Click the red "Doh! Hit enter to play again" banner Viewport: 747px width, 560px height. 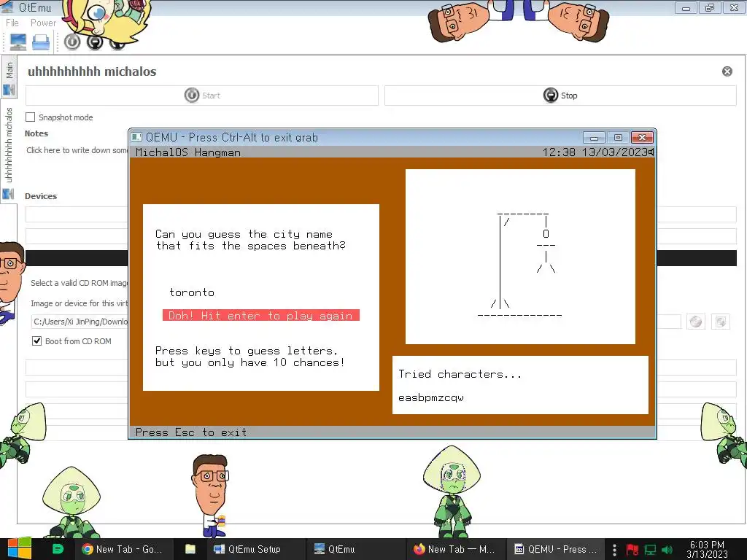(x=261, y=315)
